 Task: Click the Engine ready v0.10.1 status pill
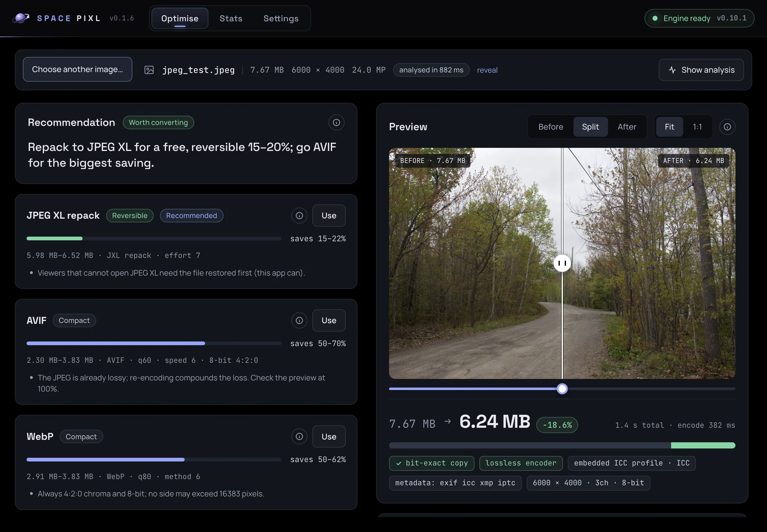click(699, 18)
